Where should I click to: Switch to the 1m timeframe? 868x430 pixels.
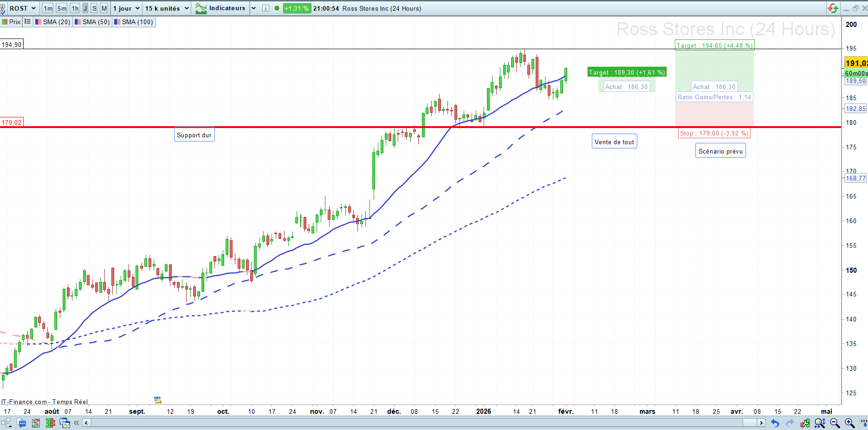click(48, 8)
